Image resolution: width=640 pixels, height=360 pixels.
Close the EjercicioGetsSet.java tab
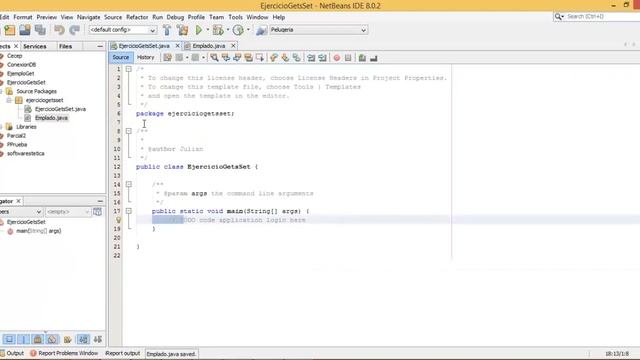point(178,46)
